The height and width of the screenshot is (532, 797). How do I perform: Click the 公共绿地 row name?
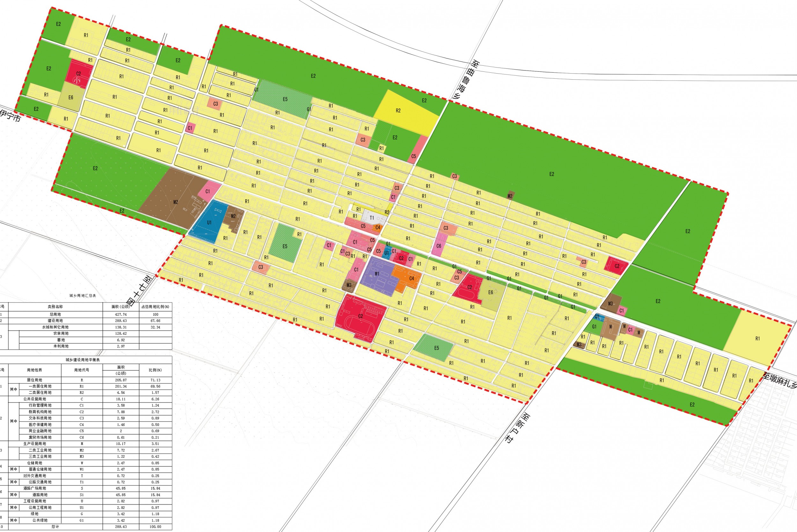[40, 520]
